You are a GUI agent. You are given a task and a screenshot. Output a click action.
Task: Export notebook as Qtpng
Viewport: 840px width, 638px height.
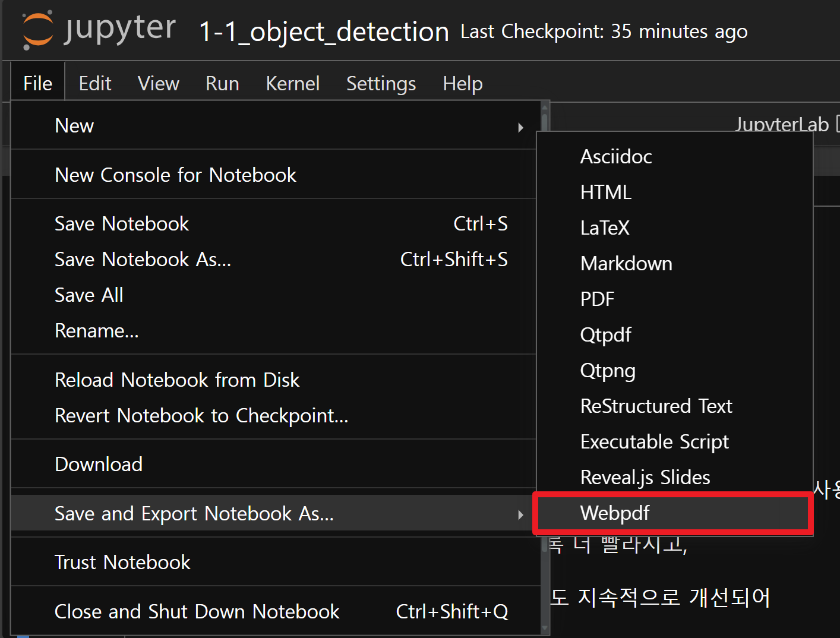[675, 371]
